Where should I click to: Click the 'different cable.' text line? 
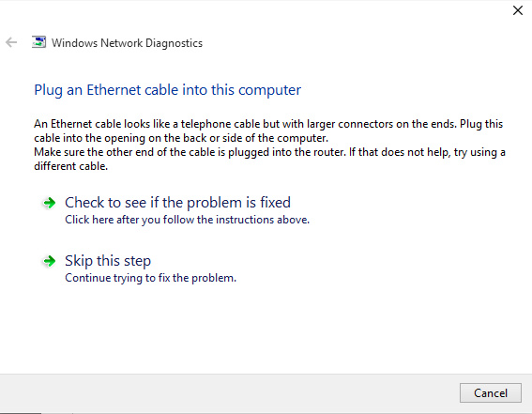click(x=70, y=166)
